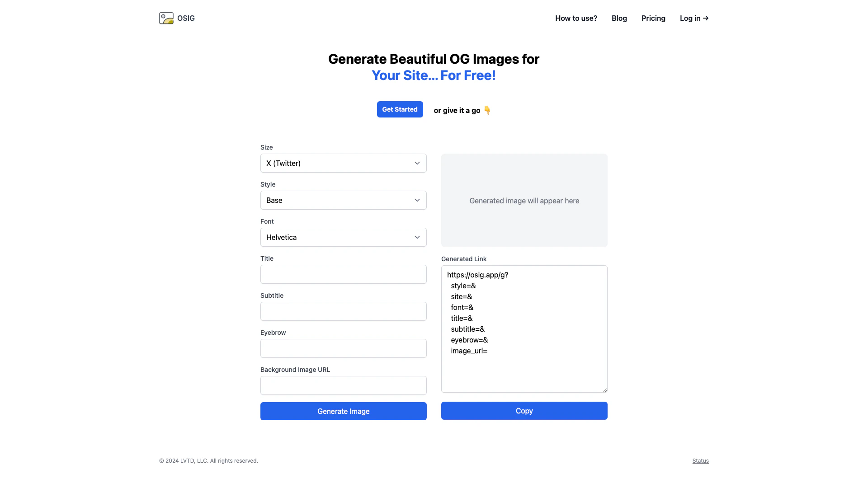Click the Generate Image button
Screen dimensions: 868x488
click(x=343, y=411)
